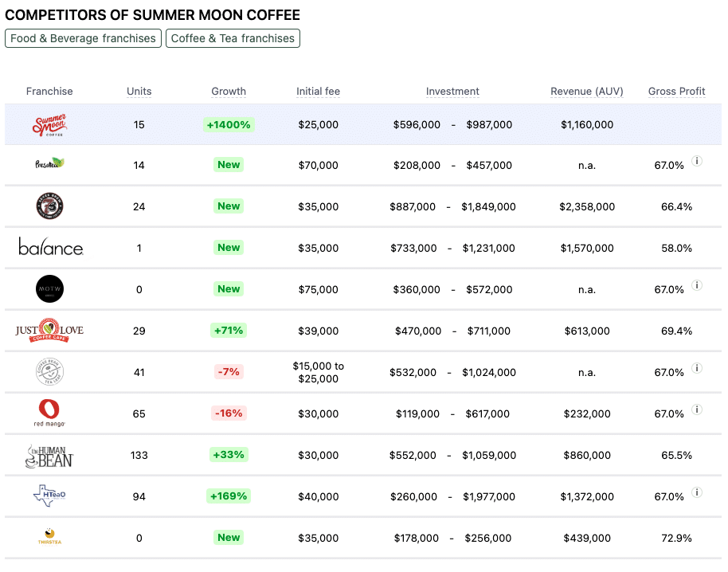Click the -7% growth badge
This screenshot has width=728, height=572.
click(229, 371)
